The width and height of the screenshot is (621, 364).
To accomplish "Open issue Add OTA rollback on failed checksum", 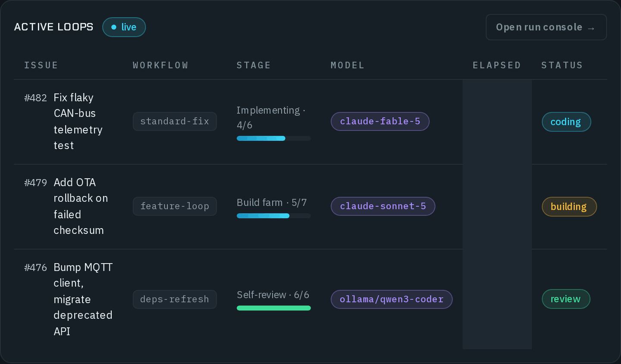I will pos(81,206).
